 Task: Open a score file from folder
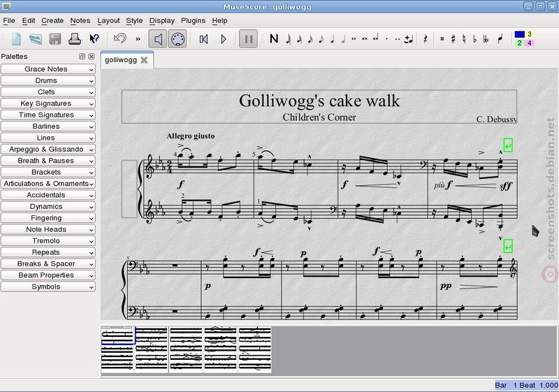pos(36,39)
